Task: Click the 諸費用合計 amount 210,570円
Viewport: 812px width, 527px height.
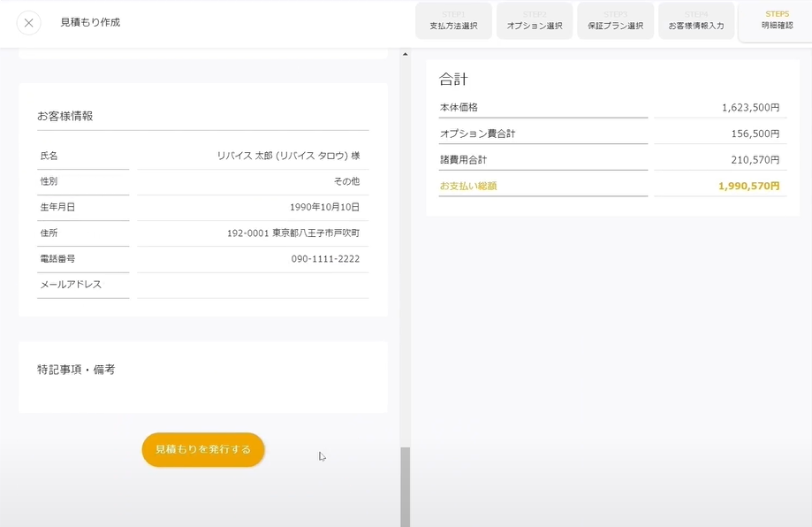Action: pyautogui.click(x=755, y=160)
